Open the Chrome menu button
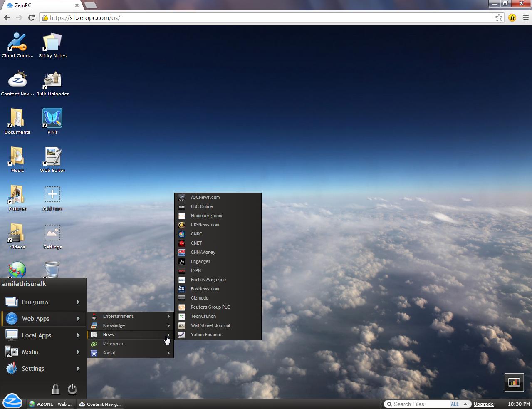532x409 pixels. [526, 17]
